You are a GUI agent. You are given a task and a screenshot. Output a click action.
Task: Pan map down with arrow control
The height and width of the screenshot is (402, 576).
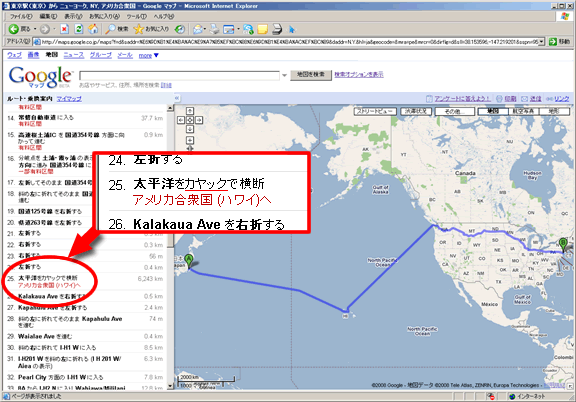coord(190,129)
